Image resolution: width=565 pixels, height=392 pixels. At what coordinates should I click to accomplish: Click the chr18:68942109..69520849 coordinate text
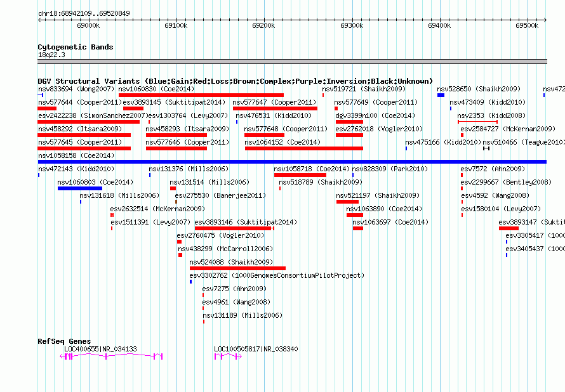(84, 13)
